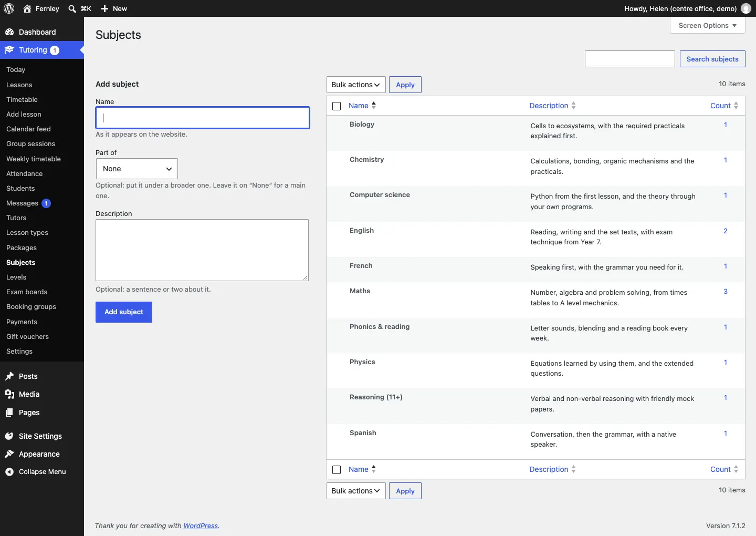The width and height of the screenshot is (756, 536).
Task: Sort by the top Description column arrows
Action: point(573,106)
